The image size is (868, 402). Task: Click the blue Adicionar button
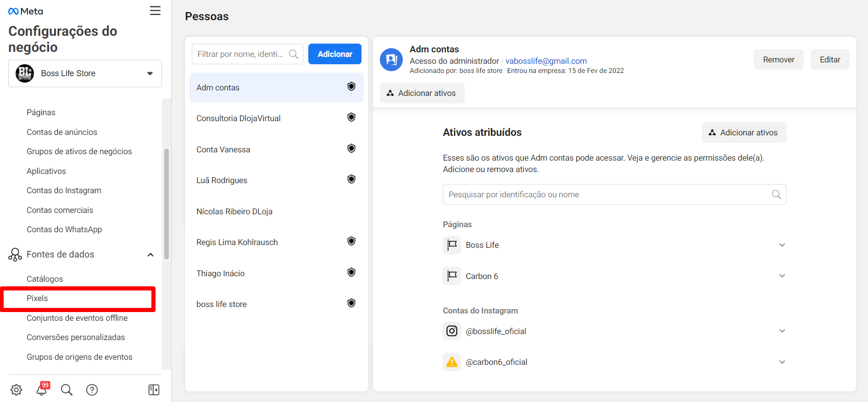335,54
